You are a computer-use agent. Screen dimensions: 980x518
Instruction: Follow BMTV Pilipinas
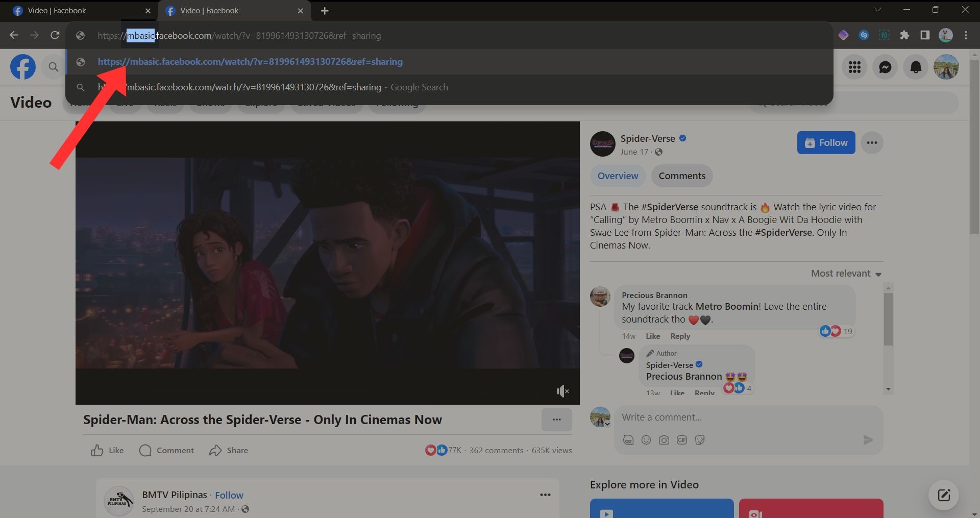(x=229, y=495)
